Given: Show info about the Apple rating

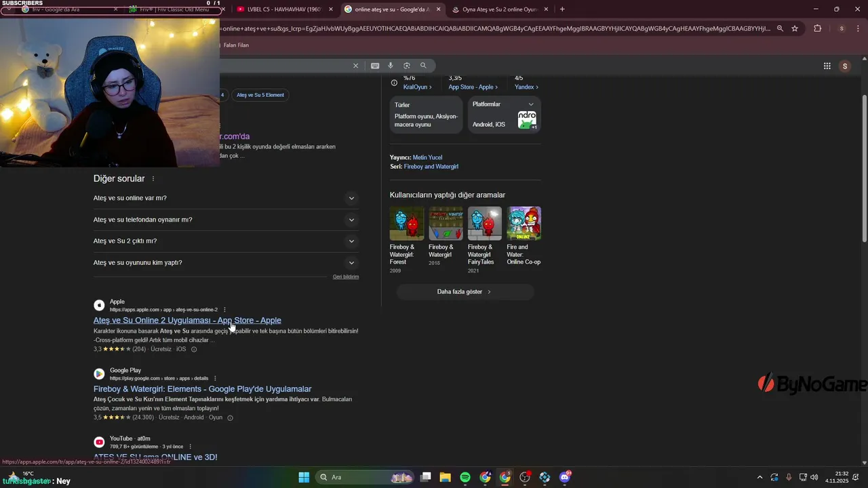Looking at the screenshot, I should [x=194, y=350].
